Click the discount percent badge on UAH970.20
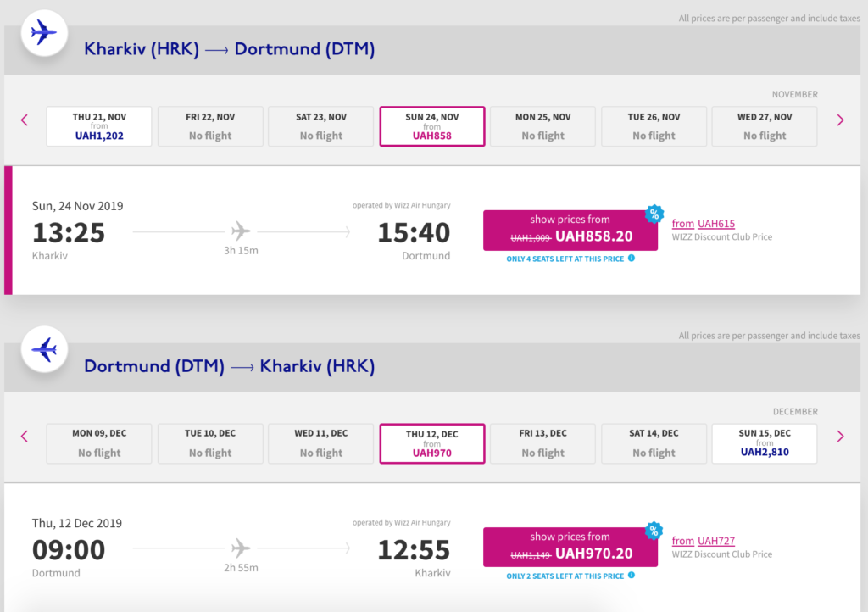The height and width of the screenshot is (612, 868). tap(654, 531)
